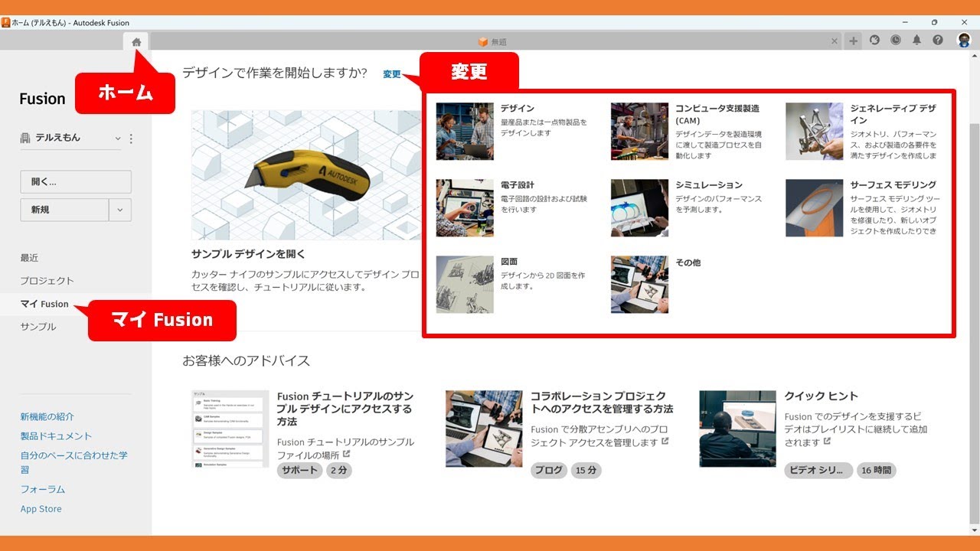This screenshot has height=551, width=980.
Task: Click the Autodesk Fusion app icon in title bar
Action: click(x=5, y=23)
